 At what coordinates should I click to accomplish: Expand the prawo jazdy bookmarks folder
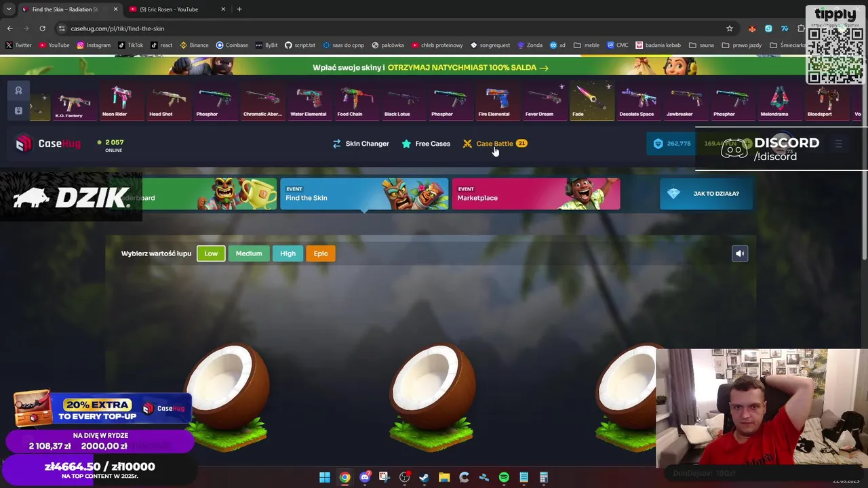[x=742, y=45]
